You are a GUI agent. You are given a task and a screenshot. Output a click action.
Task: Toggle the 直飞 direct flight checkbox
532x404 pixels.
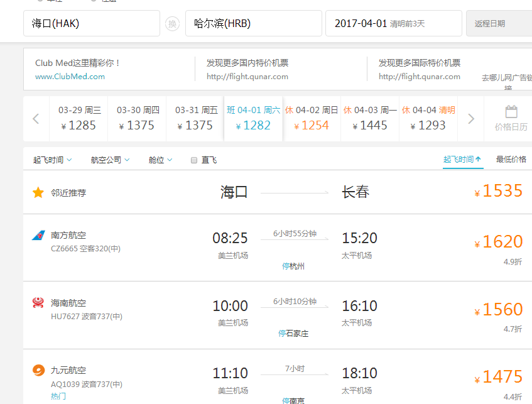pos(194,160)
